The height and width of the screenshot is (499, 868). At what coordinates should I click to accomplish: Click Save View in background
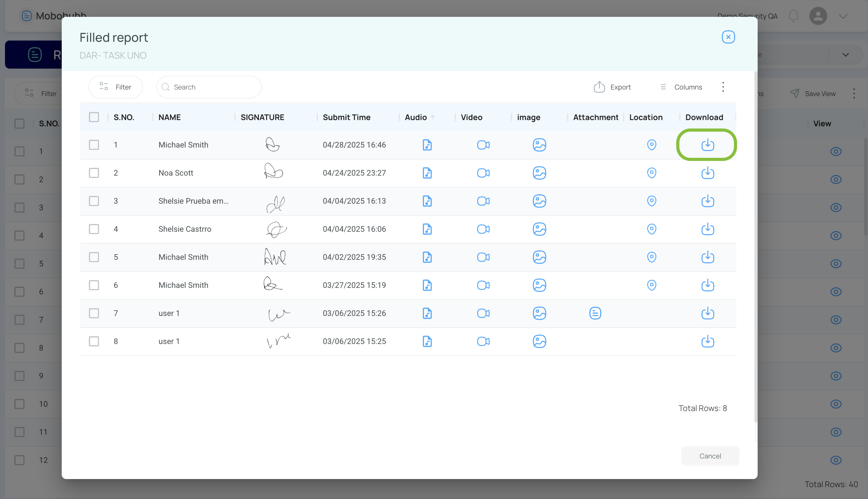point(813,94)
